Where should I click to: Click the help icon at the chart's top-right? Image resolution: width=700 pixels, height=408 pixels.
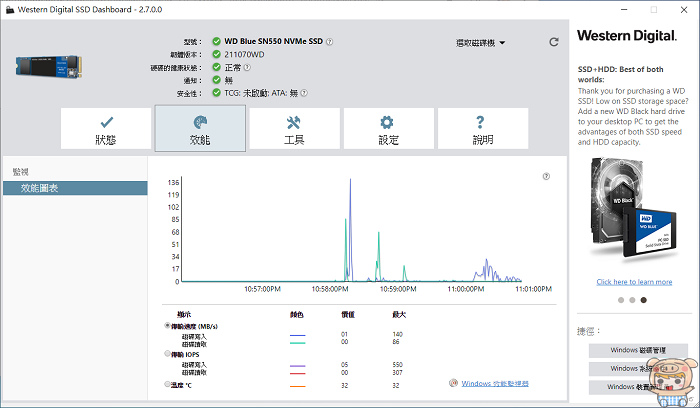546,176
